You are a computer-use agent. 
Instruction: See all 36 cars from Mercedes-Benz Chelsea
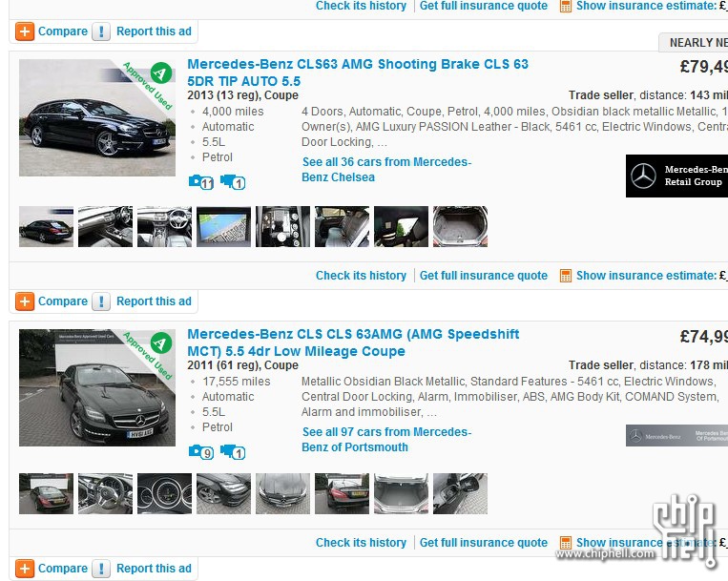coord(386,170)
